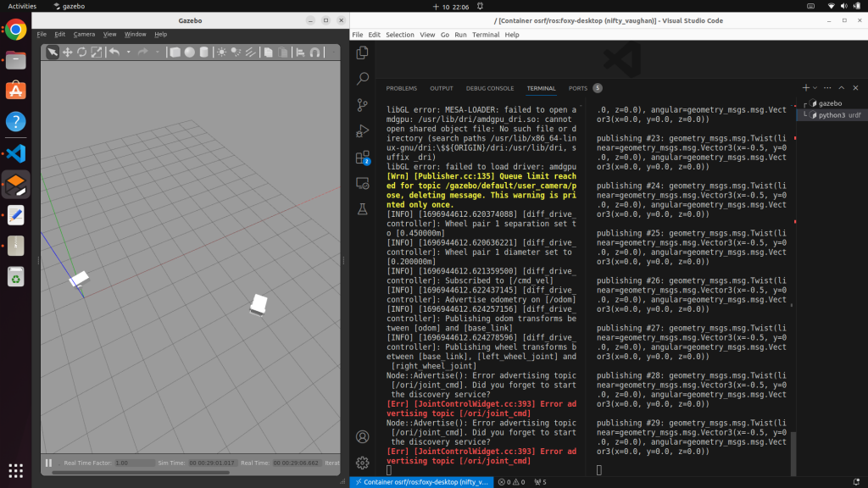Open the Run and Debug view

tap(363, 131)
